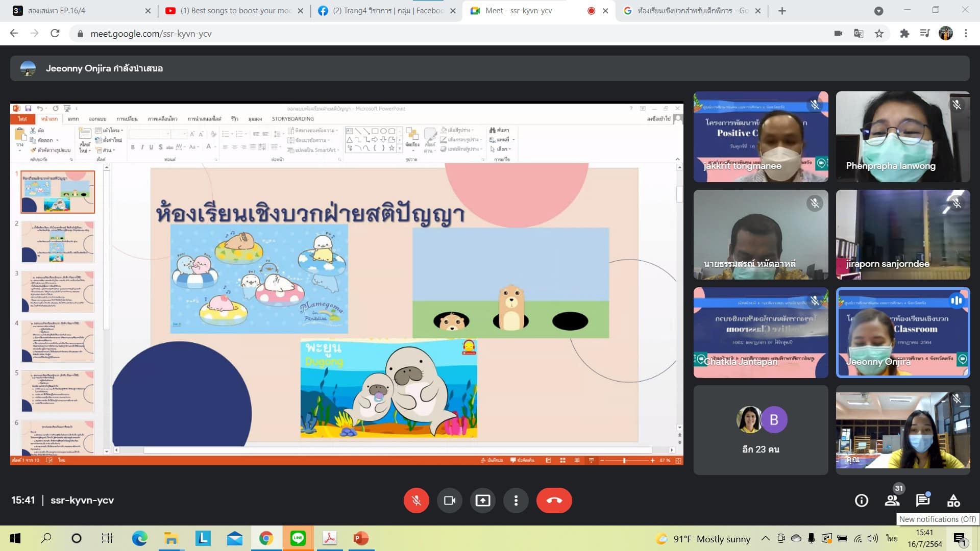Open the Meet activities shapes icon

point(953,500)
